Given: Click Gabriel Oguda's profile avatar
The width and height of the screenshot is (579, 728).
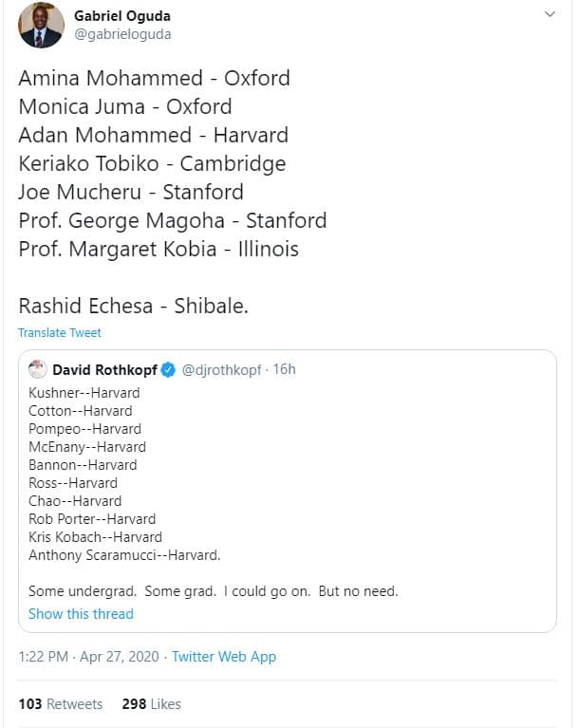Looking at the screenshot, I should [41, 25].
